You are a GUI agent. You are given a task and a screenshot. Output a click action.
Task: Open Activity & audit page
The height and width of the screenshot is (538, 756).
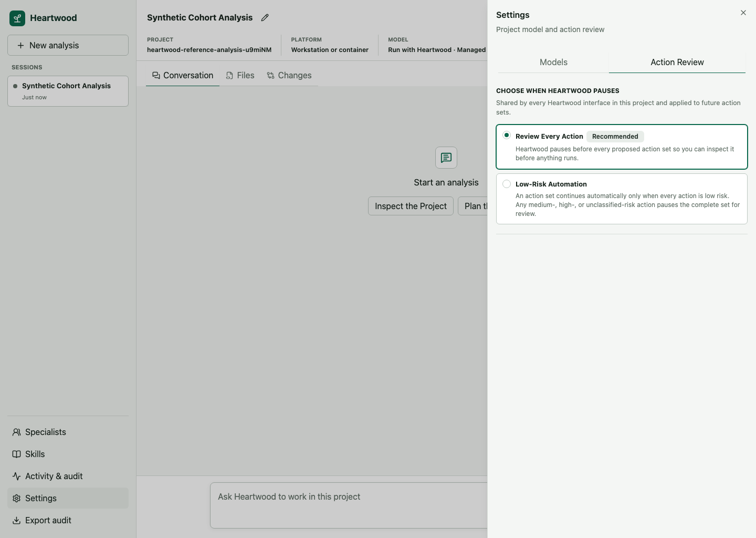[x=68, y=476]
